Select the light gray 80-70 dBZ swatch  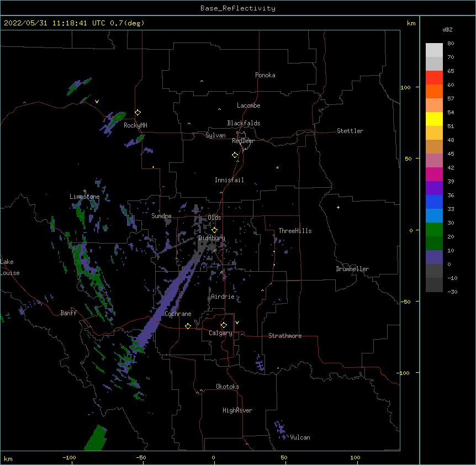(x=434, y=50)
